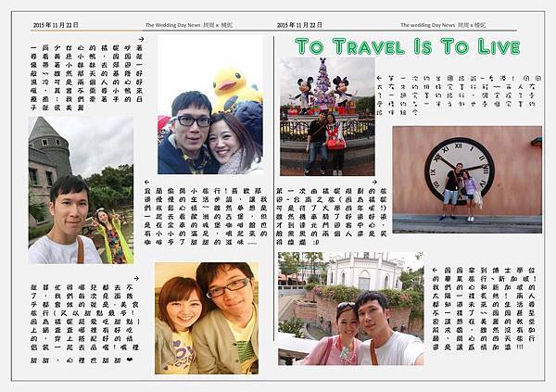
Task: Select the white church selfie photo
Action: coord(351,309)
